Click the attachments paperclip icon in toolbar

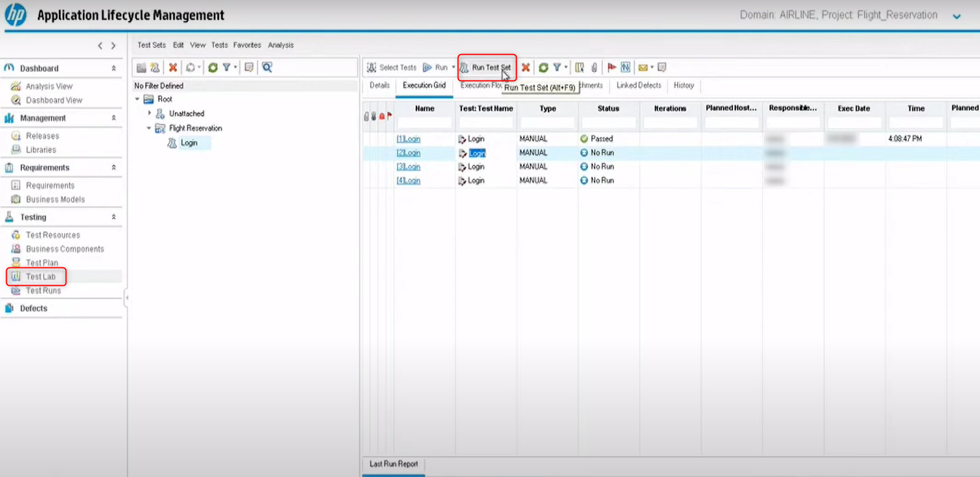tap(594, 68)
